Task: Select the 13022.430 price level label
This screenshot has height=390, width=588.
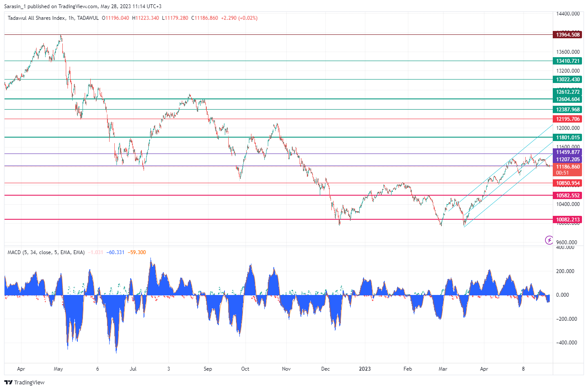Action: (567, 80)
